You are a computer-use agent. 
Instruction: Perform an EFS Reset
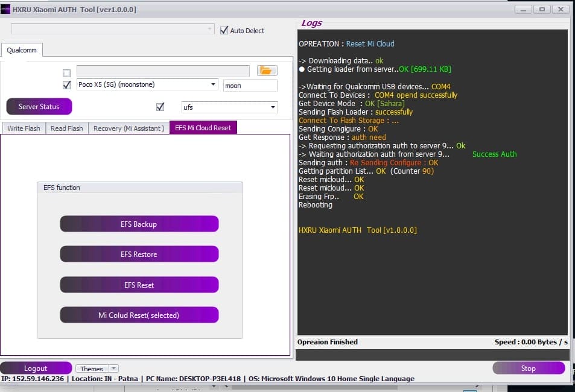139,284
